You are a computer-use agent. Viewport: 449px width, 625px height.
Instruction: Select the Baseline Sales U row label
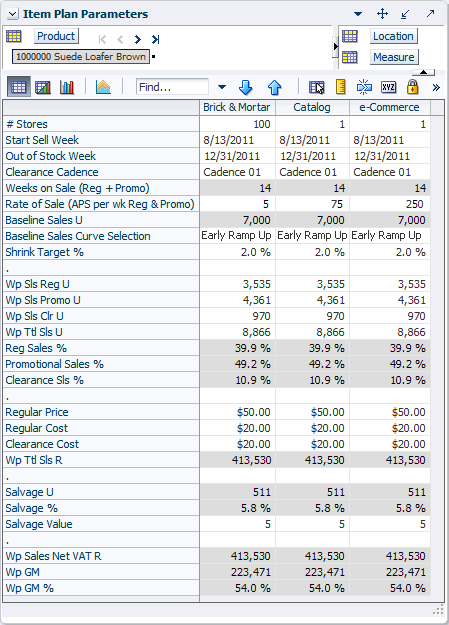pos(101,220)
